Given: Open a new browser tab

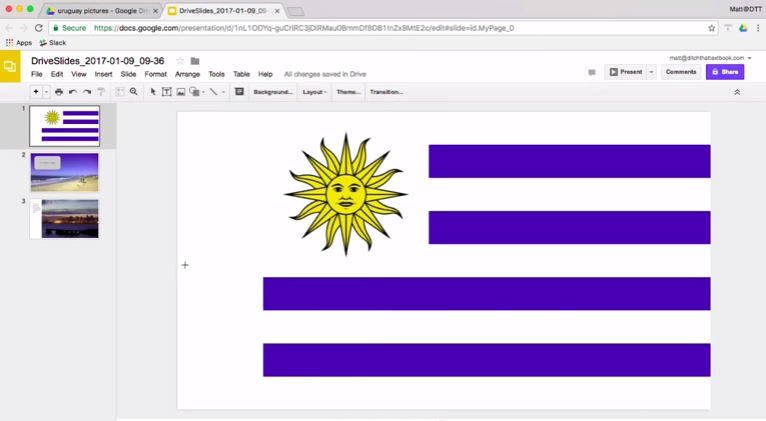Looking at the screenshot, I should 296,11.
